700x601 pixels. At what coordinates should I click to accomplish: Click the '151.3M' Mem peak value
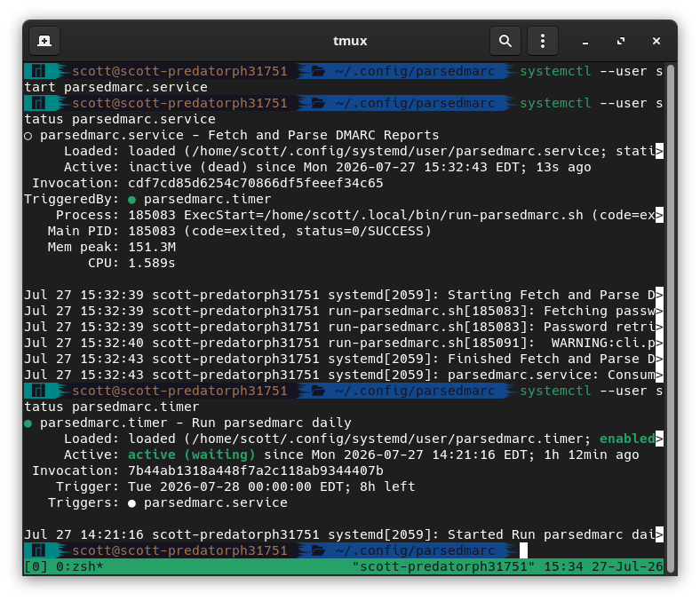point(152,247)
